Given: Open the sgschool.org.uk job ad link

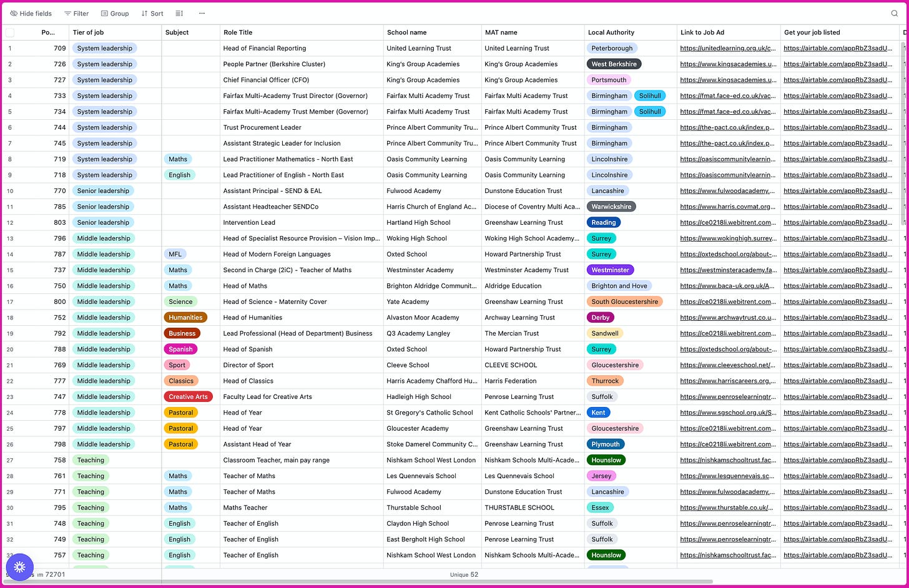Looking at the screenshot, I should tap(728, 413).
